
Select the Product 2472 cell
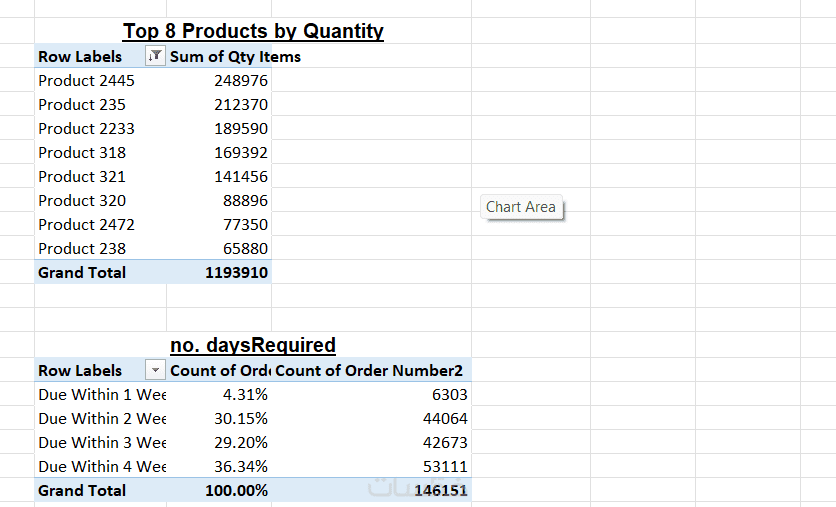(86, 225)
